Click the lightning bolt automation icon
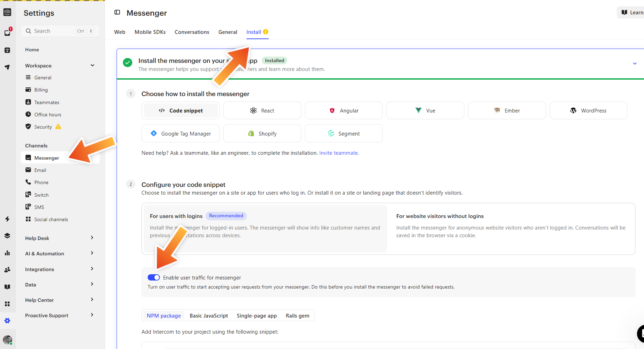Viewport: 644px width, 349px height. point(7,219)
